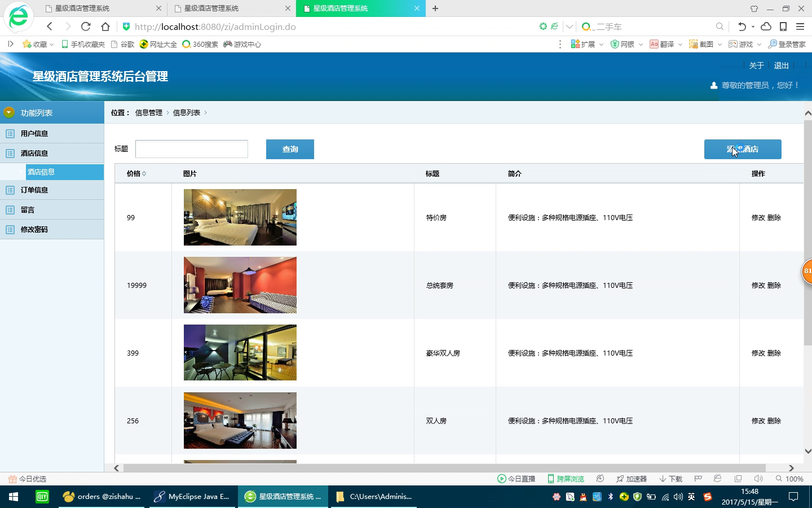812x508 pixels.
Task: Click 删除 for 特价房 row
Action: coord(774,217)
